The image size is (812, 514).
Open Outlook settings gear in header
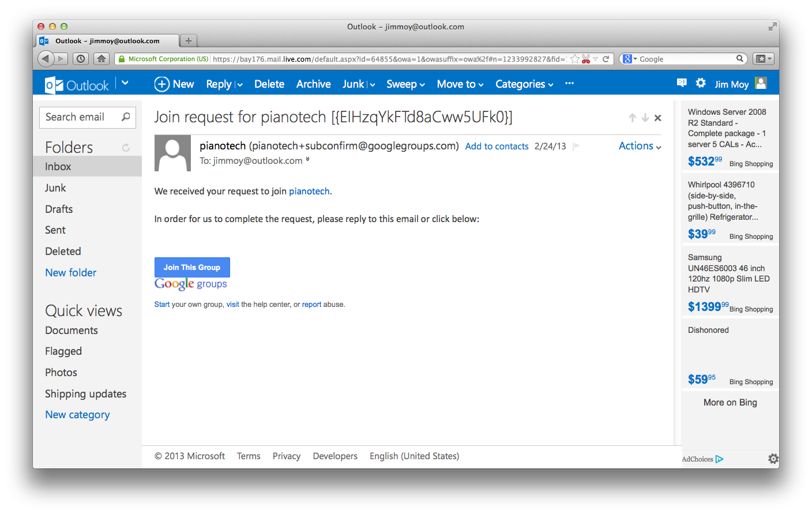coord(701,83)
